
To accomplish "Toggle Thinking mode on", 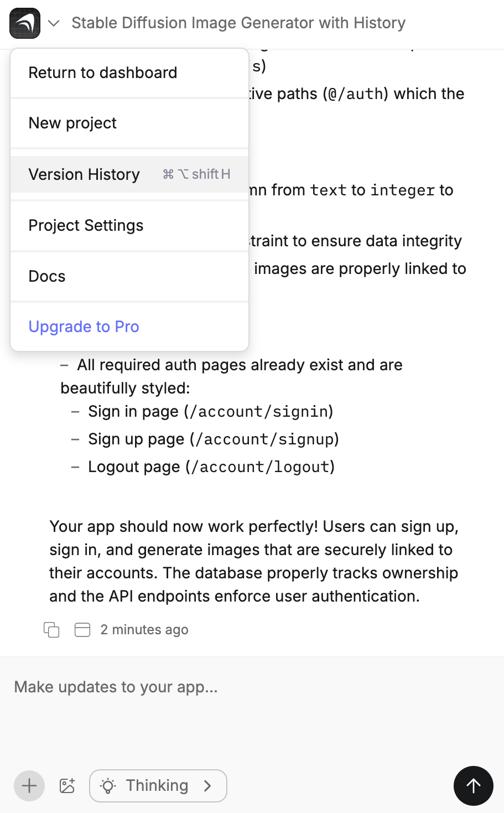I will [158, 785].
